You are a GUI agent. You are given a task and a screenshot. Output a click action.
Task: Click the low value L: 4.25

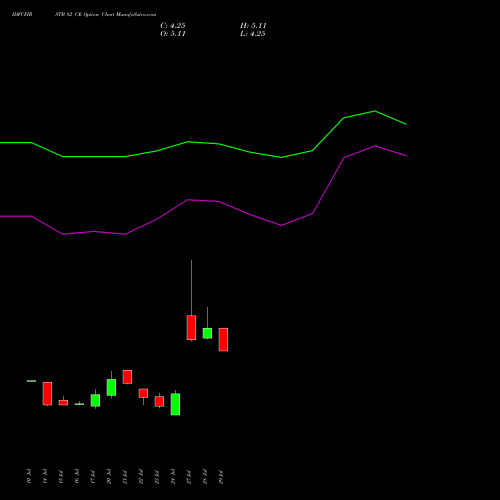point(253,34)
